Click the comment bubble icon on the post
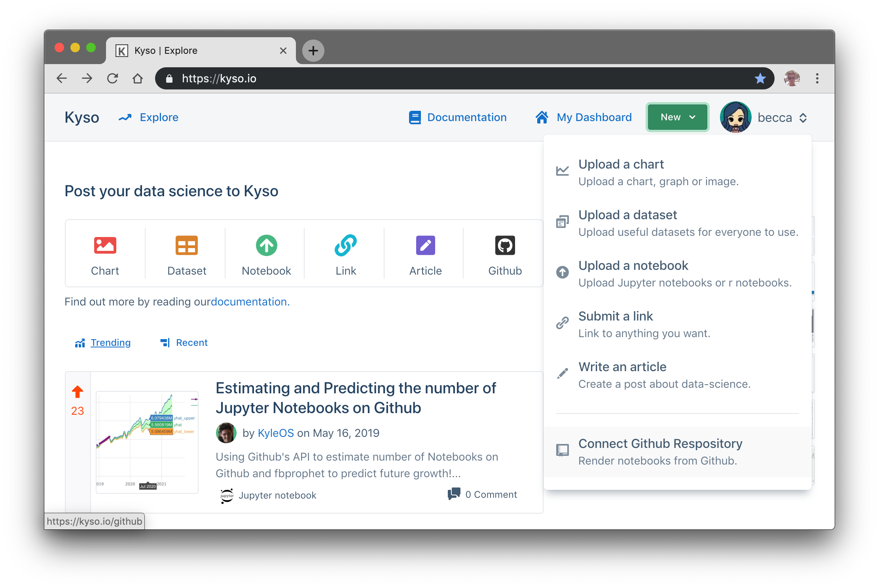 point(453,494)
